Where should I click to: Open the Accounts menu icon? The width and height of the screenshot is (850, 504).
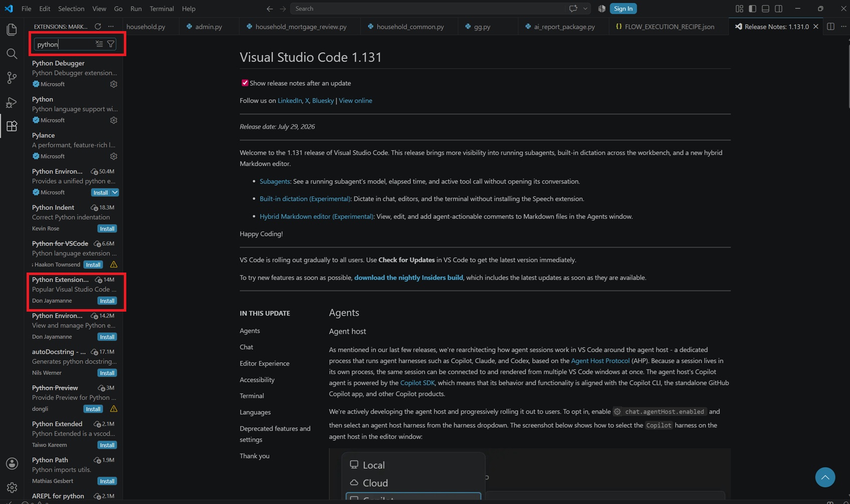(x=12, y=463)
